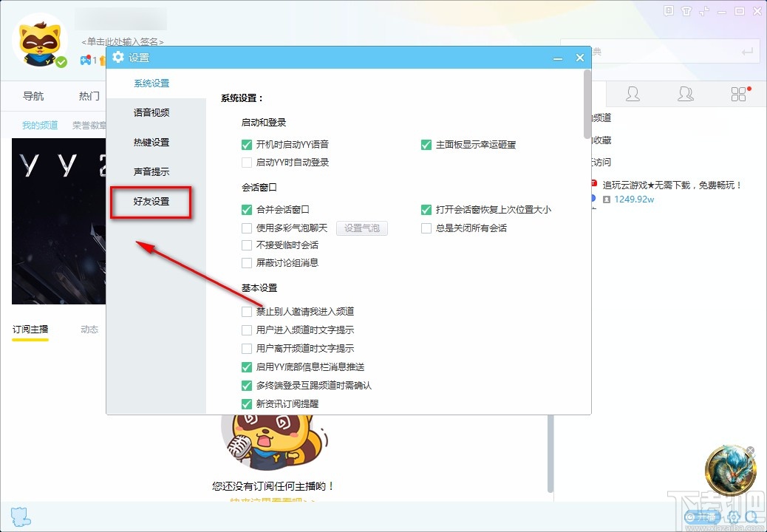This screenshot has height=532, width=767.
Task: Select 热键设置 in the settings sidebar
Action: tap(151, 143)
